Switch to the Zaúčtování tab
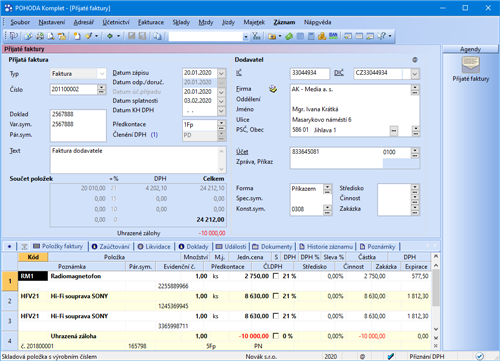The width and height of the screenshot is (500, 361). [110, 247]
